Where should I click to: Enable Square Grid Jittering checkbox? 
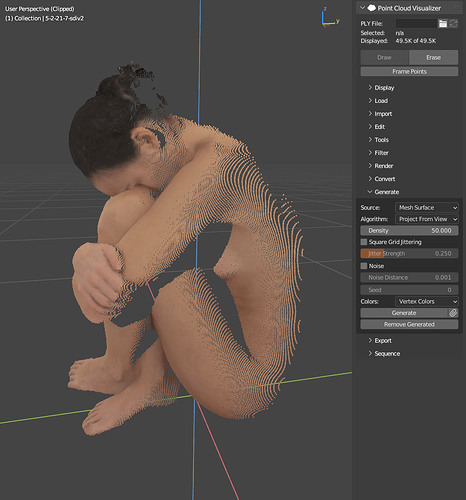click(x=364, y=242)
